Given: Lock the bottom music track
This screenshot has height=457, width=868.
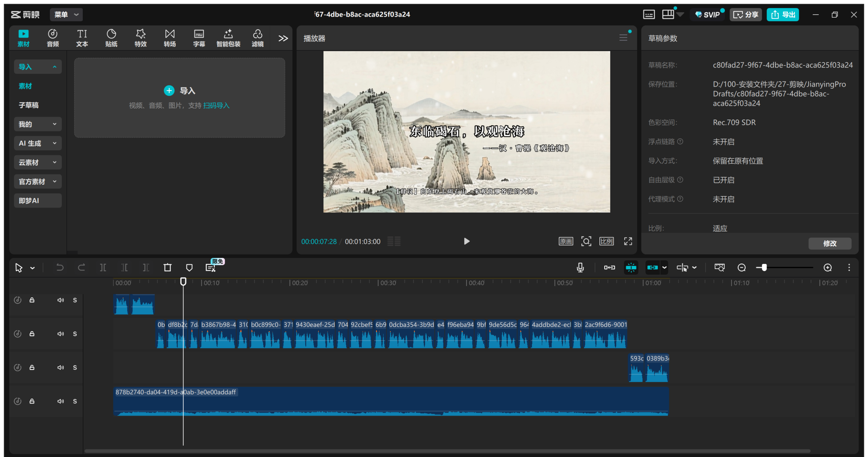Looking at the screenshot, I should click(x=32, y=401).
